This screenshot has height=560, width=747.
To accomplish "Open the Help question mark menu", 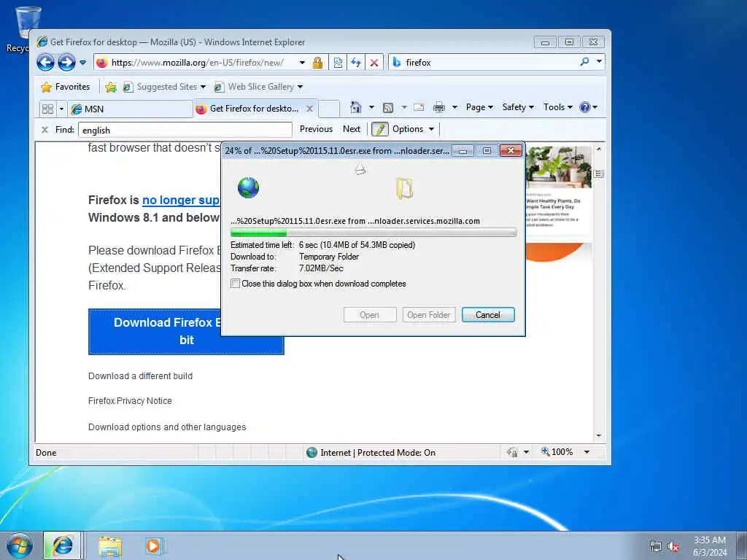I will point(589,107).
